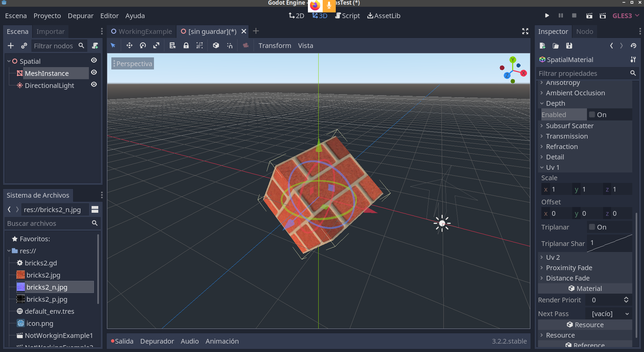
Task: Collapse the res:// folder tree
Action: coord(9,251)
